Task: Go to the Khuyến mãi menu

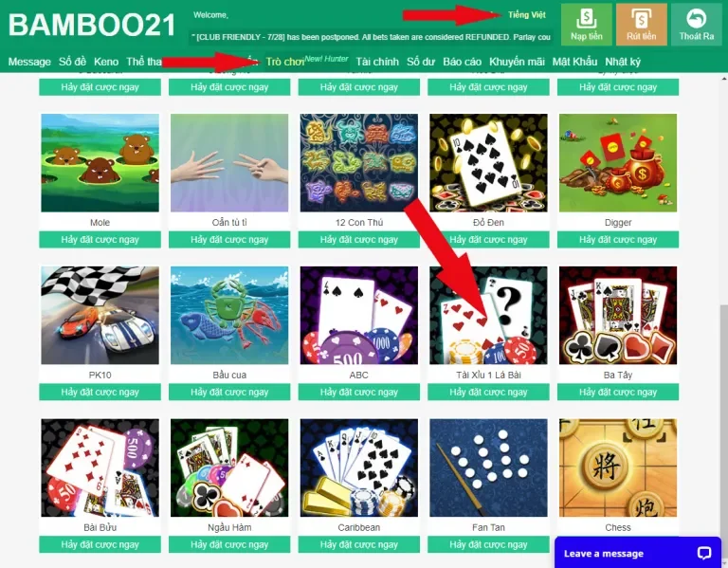Action: 517,62
